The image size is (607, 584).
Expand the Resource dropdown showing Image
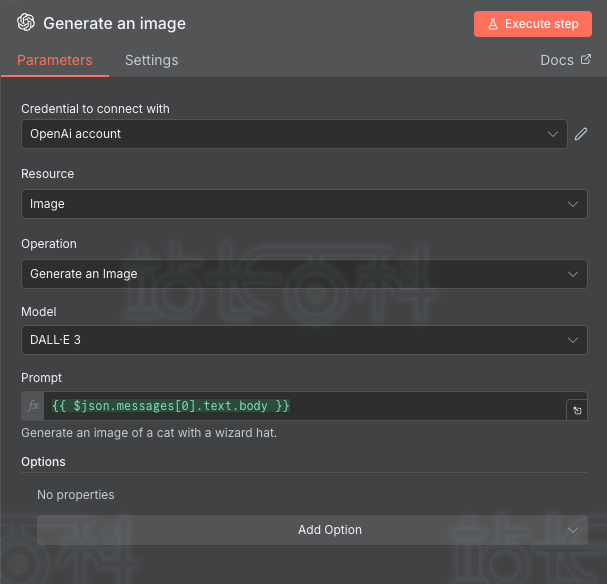[304, 204]
